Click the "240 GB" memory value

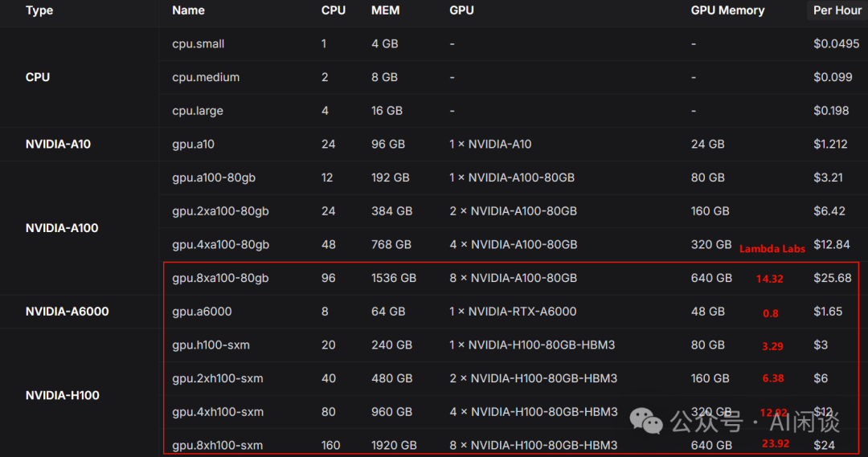[391, 345]
